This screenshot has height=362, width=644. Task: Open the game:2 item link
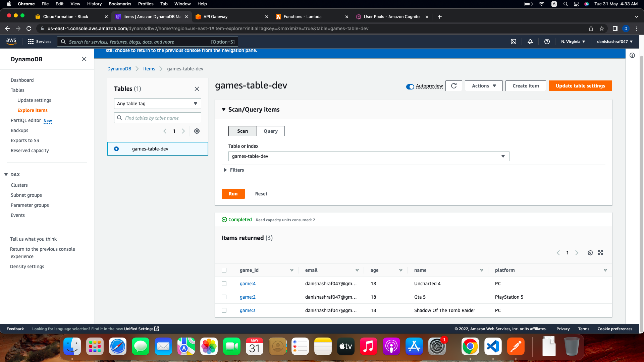(x=248, y=297)
